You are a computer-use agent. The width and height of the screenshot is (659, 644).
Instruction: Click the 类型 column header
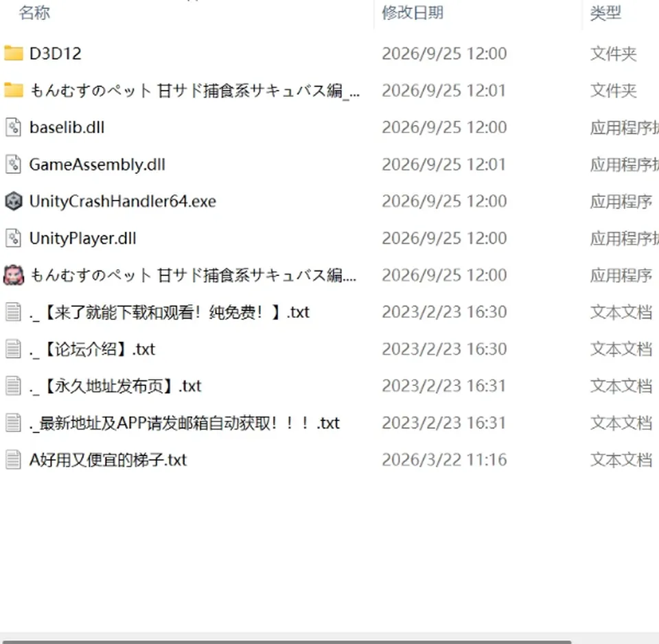click(x=605, y=12)
